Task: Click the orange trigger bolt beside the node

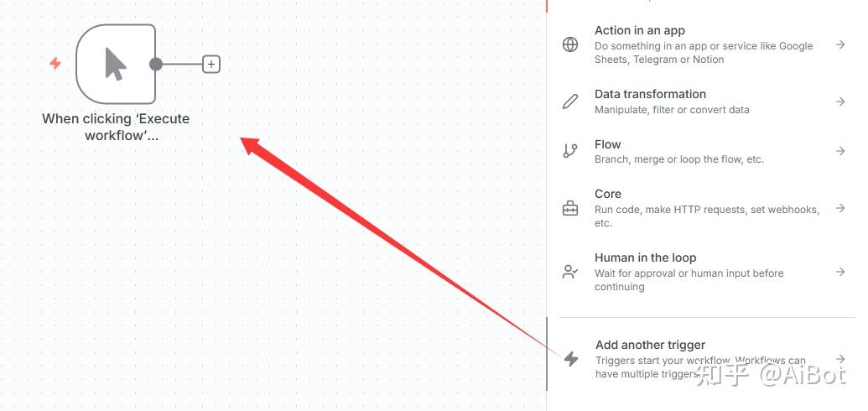Action: coord(55,63)
